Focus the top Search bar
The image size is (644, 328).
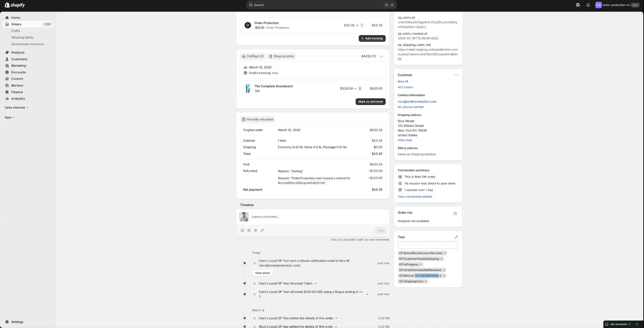tap(321, 5)
